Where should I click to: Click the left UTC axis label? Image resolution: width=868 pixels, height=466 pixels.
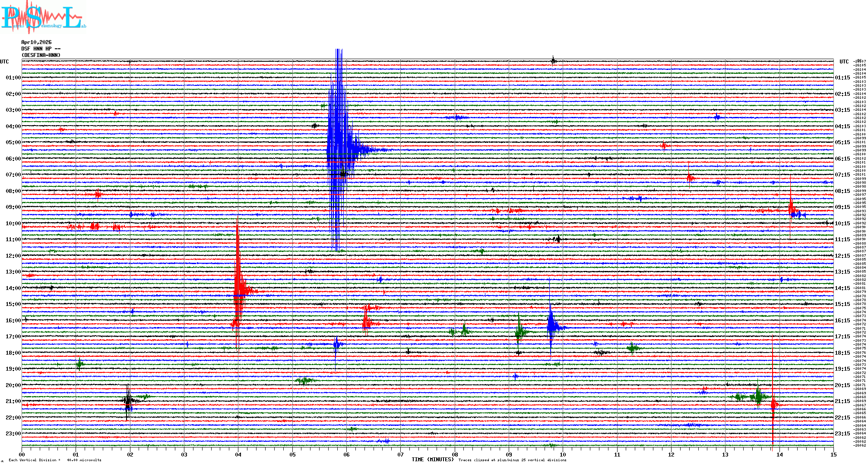pyautogui.click(x=4, y=62)
